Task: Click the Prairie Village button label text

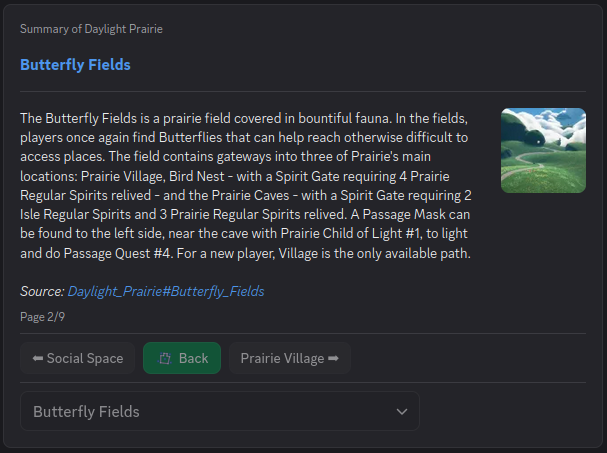Action: (x=282, y=358)
